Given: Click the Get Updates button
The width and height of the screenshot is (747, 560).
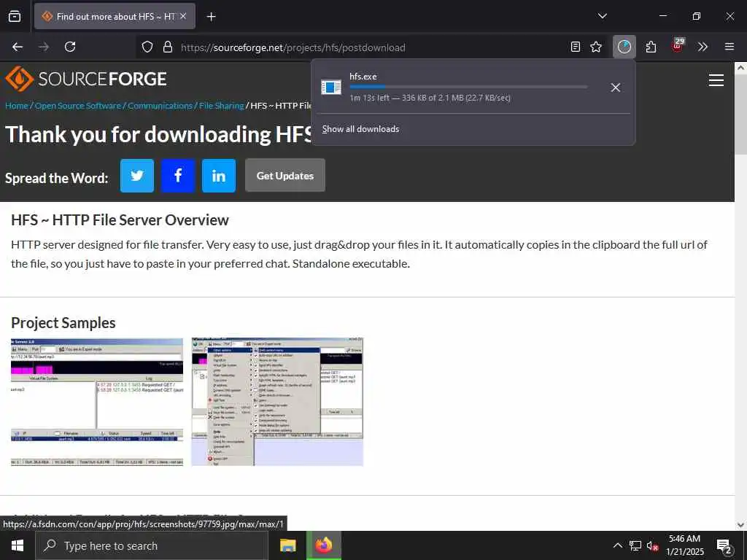Looking at the screenshot, I should coord(285,175).
